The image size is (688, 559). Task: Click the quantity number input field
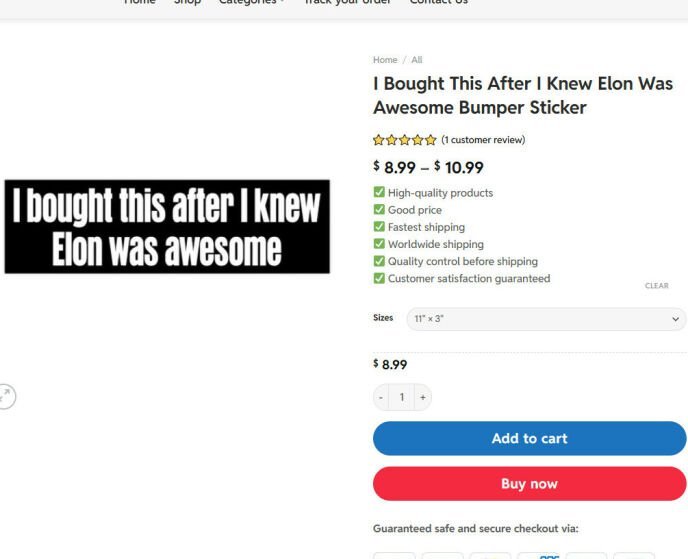pyautogui.click(x=401, y=397)
